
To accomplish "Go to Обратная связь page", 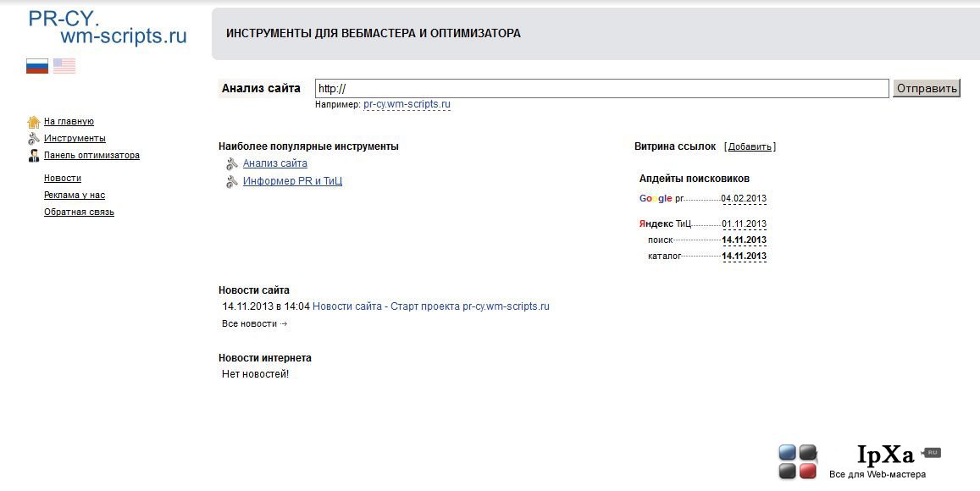I will tap(79, 212).
